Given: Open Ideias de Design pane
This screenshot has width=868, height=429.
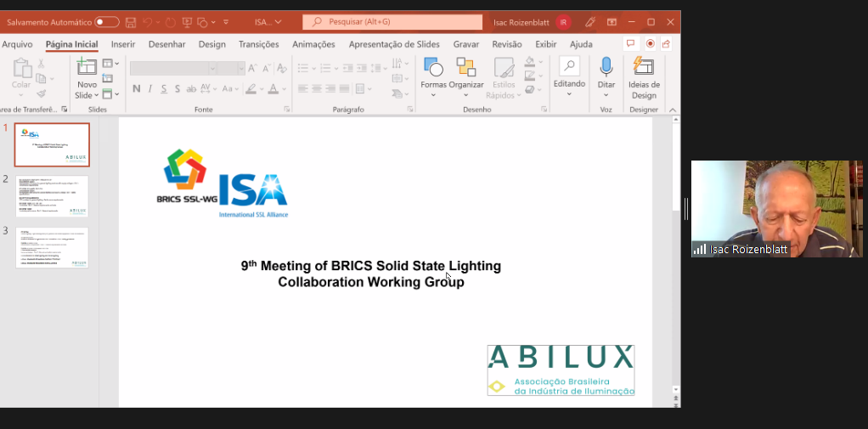Looking at the screenshot, I should point(644,78).
